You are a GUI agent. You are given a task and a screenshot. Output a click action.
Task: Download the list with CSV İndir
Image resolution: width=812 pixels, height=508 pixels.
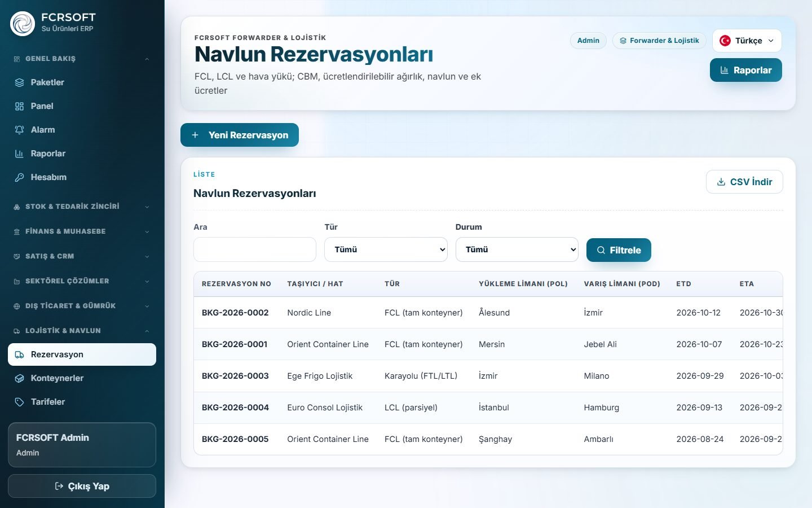click(x=744, y=182)
